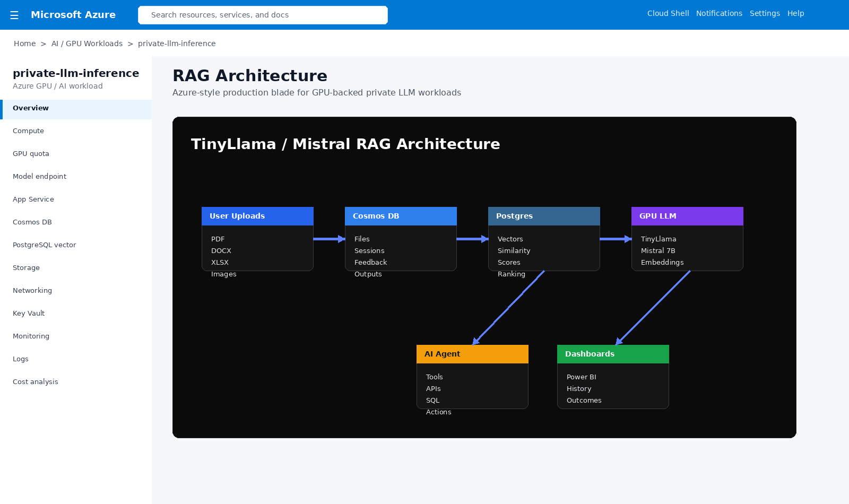
Task: Click 'Ranking' under Postgres node
Action: tap(512, 274)
